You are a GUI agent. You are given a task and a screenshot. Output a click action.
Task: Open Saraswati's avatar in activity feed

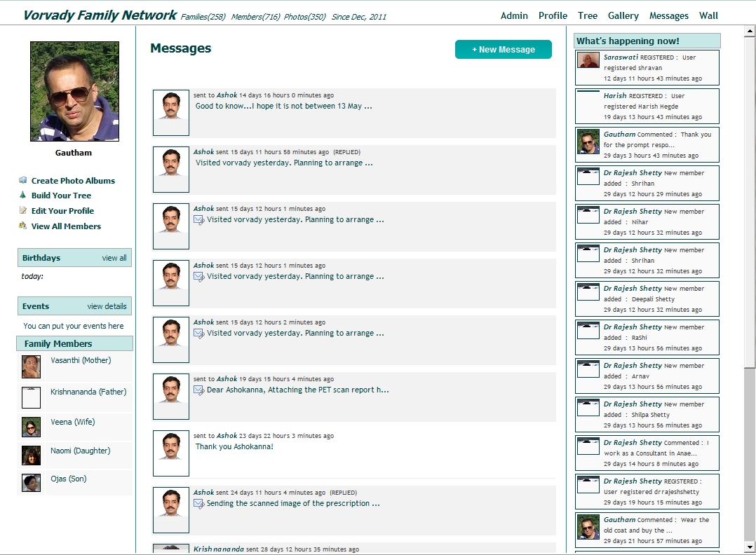588,60
